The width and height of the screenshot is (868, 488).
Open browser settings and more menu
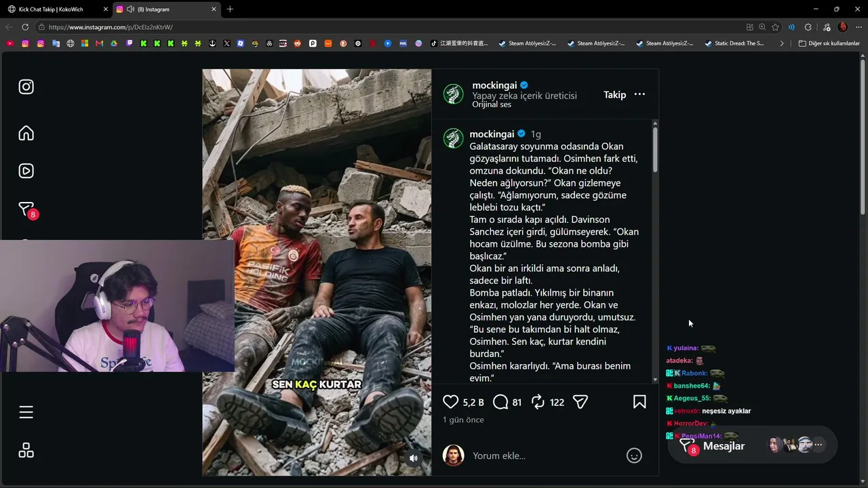(x=859, y=27)
